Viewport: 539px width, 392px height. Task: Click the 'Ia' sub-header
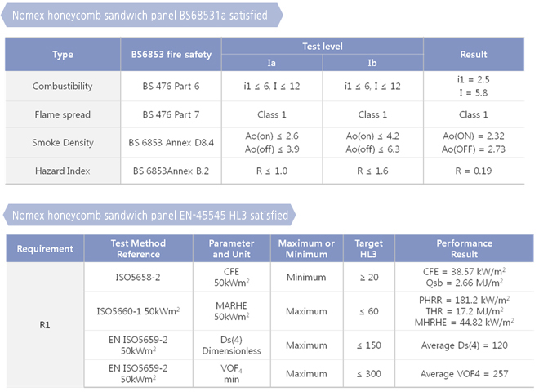click(272, 63)
